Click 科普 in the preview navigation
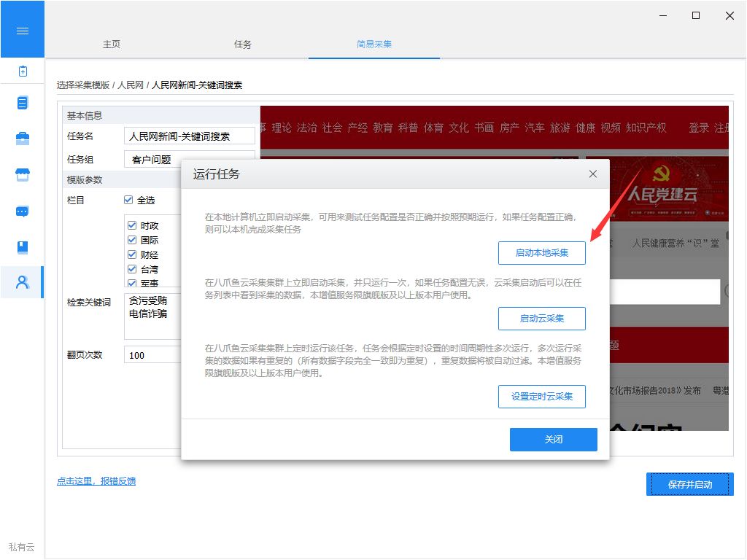The height and width of the screenshot is (560, 747). click(x=408, y=128)
